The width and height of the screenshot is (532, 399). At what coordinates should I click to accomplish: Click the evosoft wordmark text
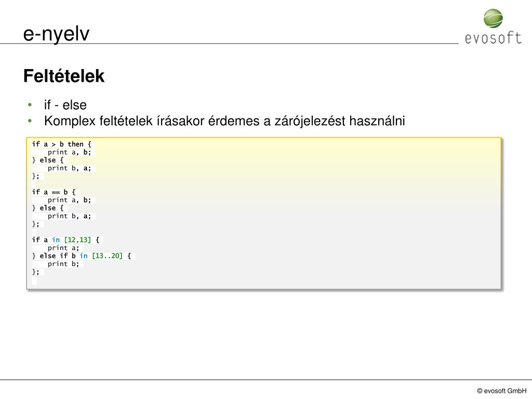coord(494,38)
